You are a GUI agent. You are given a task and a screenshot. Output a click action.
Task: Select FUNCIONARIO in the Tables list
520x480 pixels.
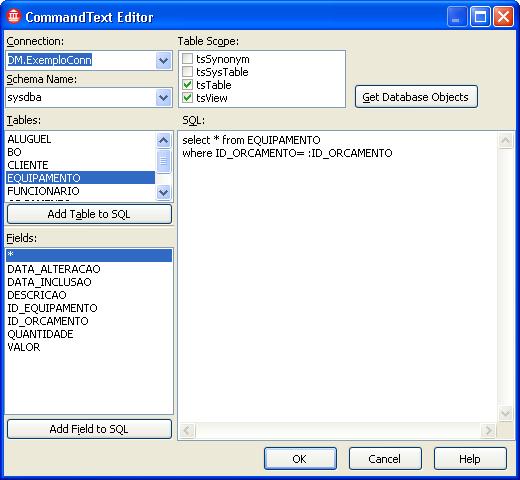point(80,191)
